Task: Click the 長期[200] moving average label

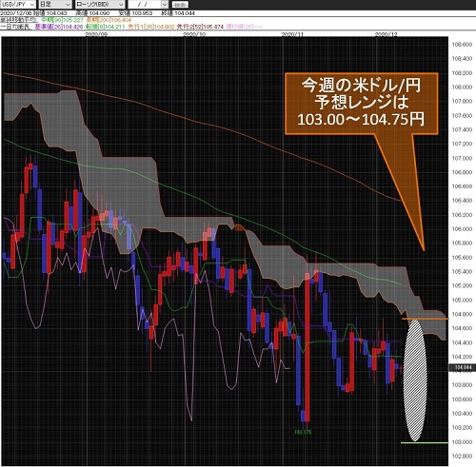Action: (x=109, y=20)
